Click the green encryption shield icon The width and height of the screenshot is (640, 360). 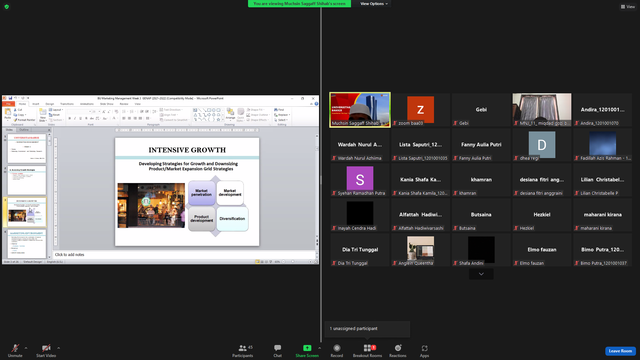7,7
